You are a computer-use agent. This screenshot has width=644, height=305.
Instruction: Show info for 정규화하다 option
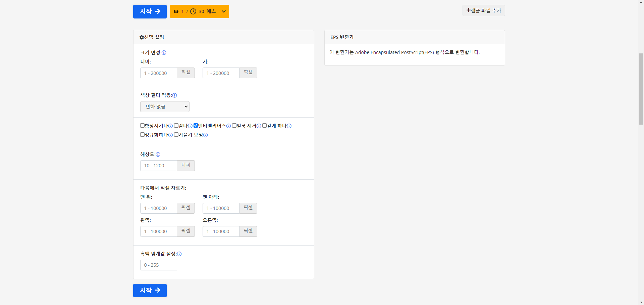tap(170, 135)
